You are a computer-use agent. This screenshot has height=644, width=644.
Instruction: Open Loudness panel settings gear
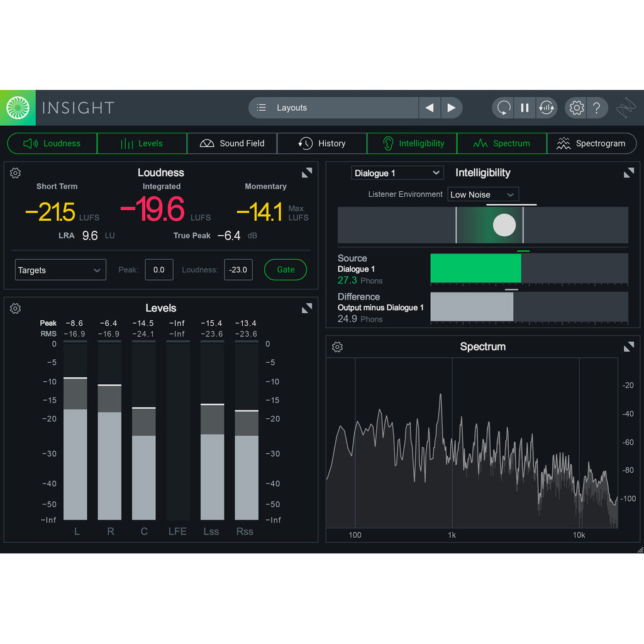point(15,173)
